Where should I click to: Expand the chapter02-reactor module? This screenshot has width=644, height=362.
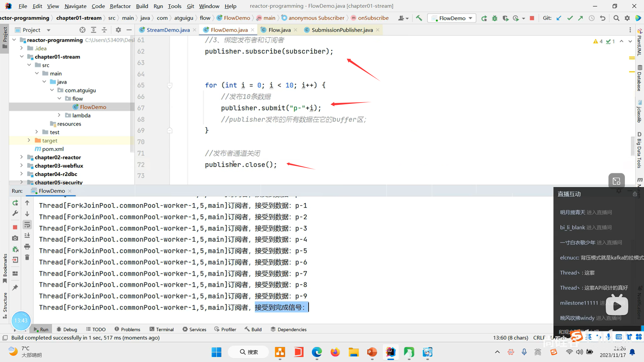[x=21, y=157]
